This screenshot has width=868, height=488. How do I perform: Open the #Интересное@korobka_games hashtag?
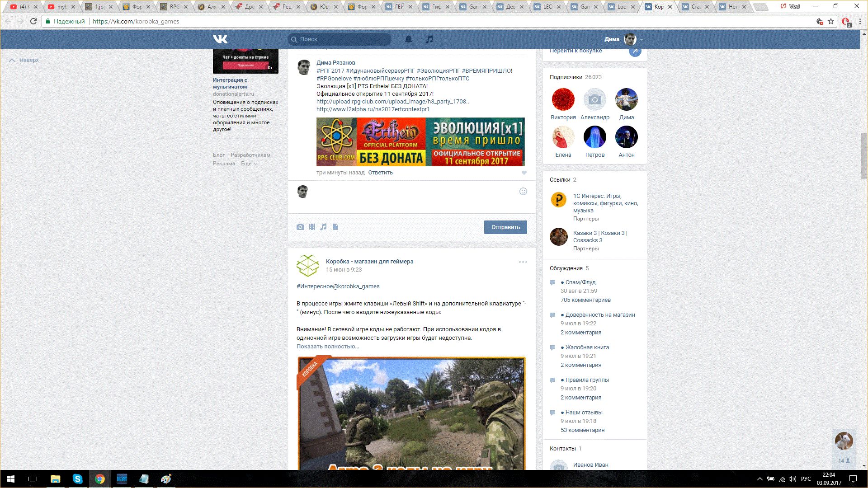pos(338,286)
